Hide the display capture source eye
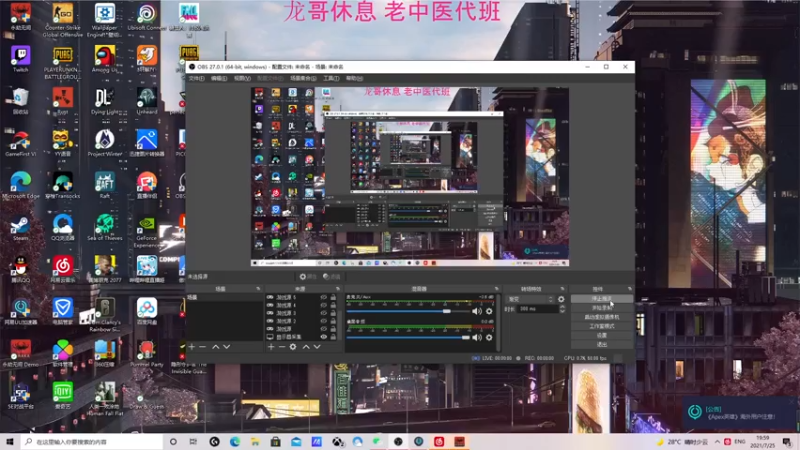The height and width of the screenshot is (450, 800). point(323,337)
